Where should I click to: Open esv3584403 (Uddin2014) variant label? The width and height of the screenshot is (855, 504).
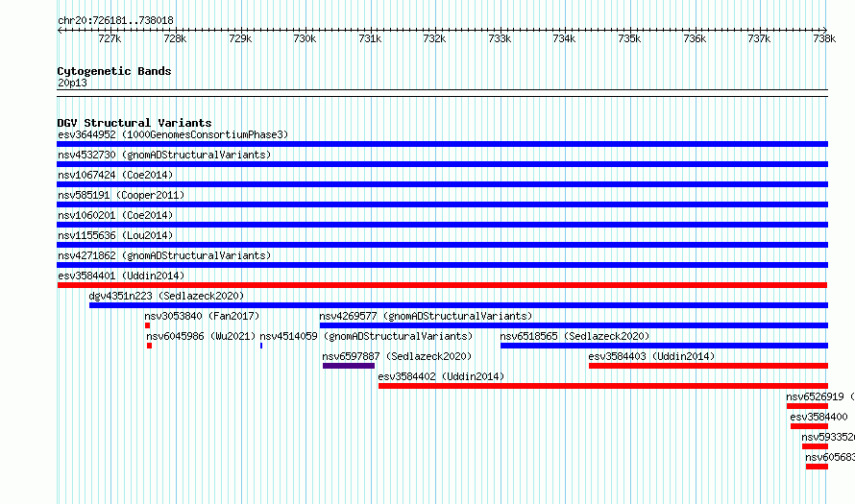tap(651, 356)
